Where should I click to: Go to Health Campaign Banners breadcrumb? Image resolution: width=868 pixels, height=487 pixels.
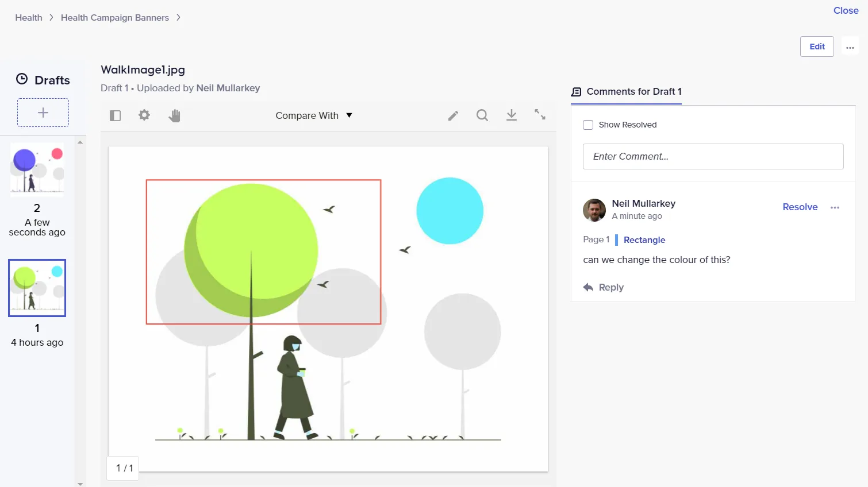[x=115, y=17]
